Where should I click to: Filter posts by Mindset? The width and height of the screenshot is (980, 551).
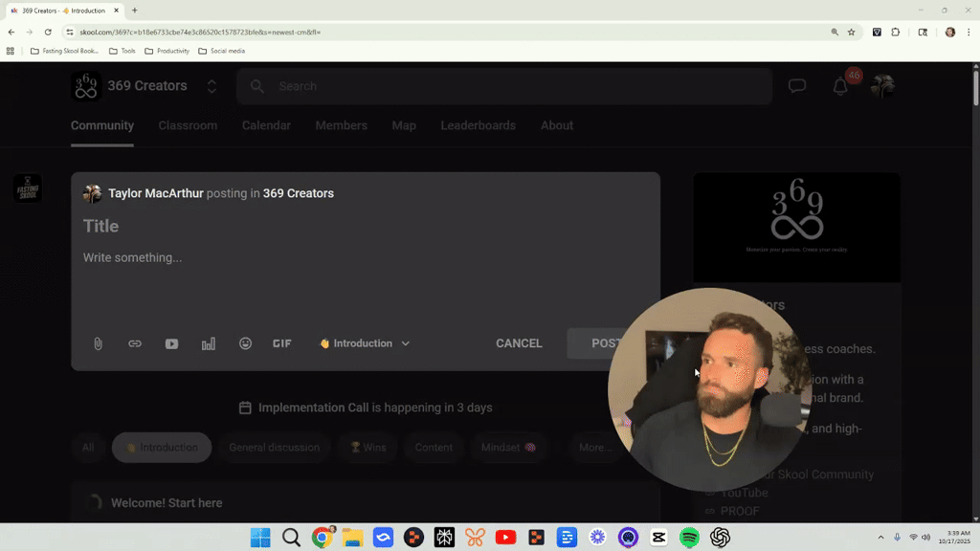(x=508, y=448)
